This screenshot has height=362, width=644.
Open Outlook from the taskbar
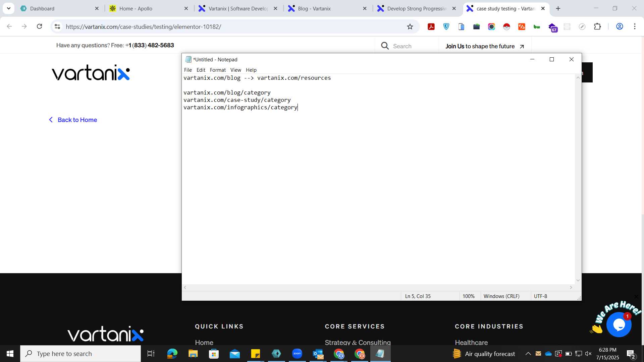click(x=318, y=354)
